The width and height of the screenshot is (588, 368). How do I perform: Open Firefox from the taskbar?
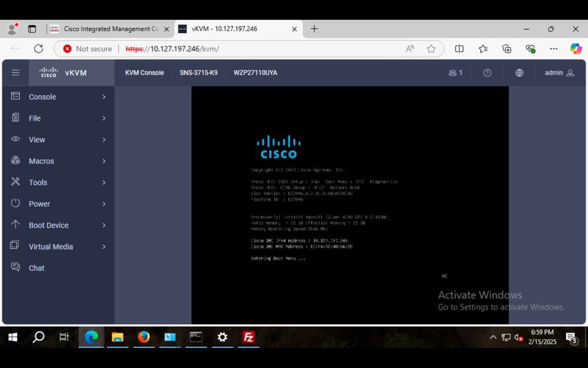(x=144, y=337)
